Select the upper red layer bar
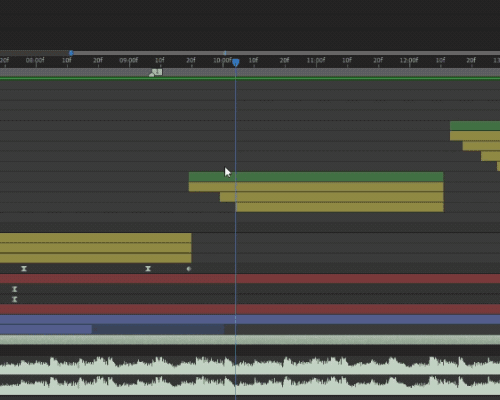 (x=250, y=279)
